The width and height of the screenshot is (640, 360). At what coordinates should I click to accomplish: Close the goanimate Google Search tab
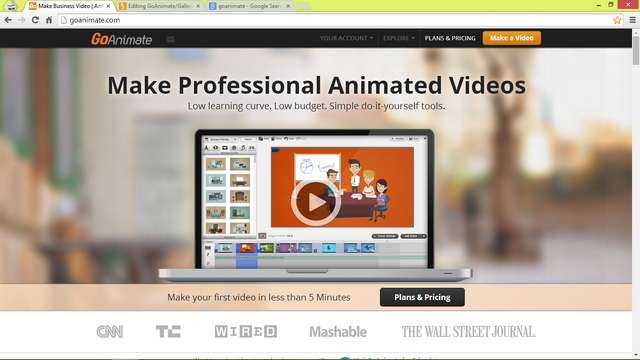click(x=288, y=6)
